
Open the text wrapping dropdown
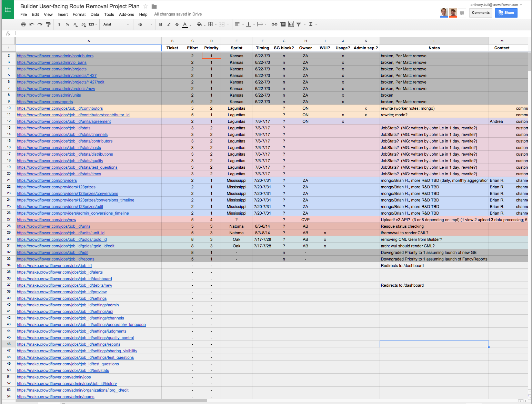(x=261, y=24)
